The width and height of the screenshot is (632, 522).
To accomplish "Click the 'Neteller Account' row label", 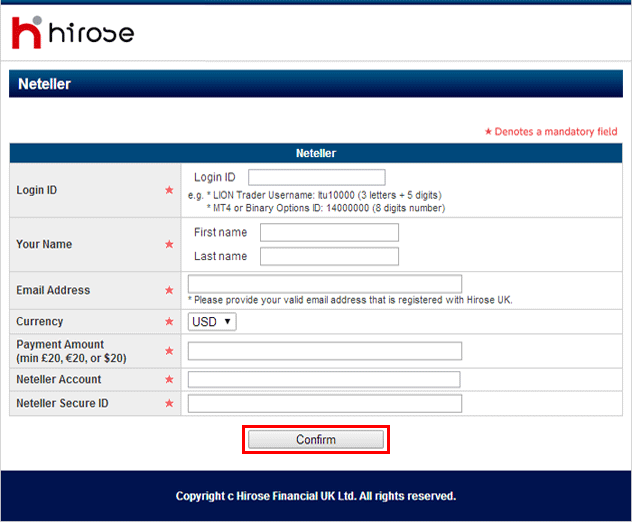I will (59, 379).
